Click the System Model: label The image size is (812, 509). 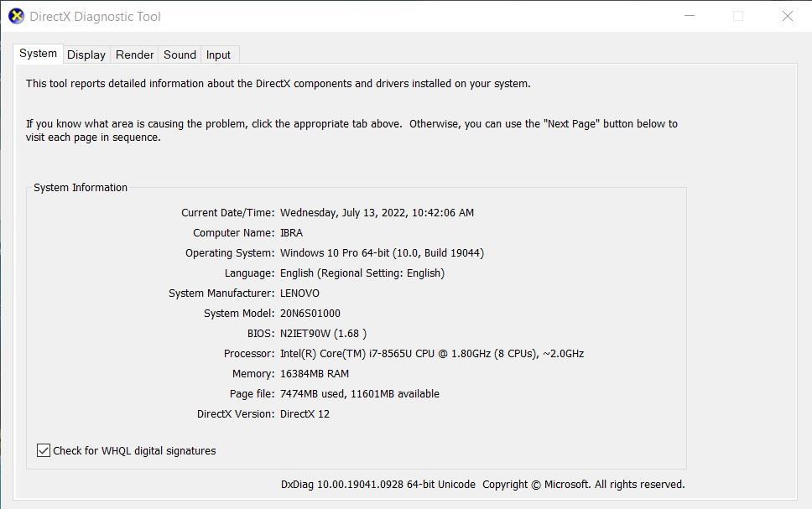point(239,314)
